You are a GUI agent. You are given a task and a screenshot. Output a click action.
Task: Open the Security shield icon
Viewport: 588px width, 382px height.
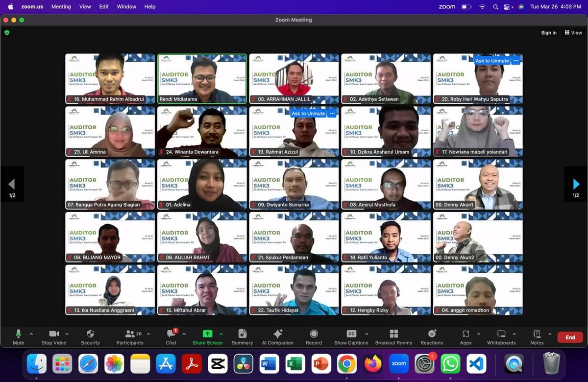coord(90,334)
